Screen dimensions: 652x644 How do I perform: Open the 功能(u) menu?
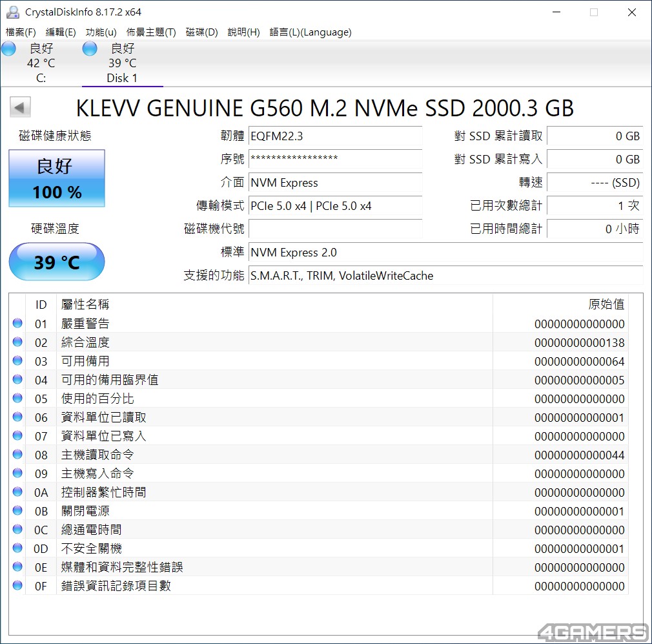(x=101, y=32)
